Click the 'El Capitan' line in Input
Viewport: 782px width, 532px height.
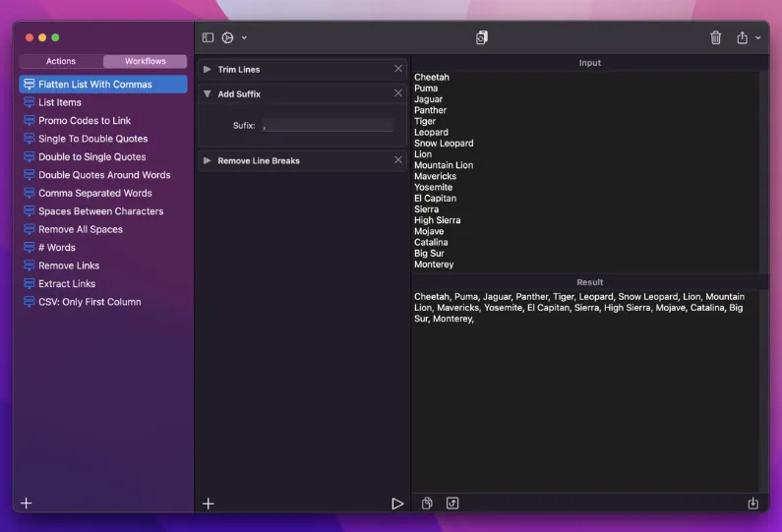pos(435,198)
